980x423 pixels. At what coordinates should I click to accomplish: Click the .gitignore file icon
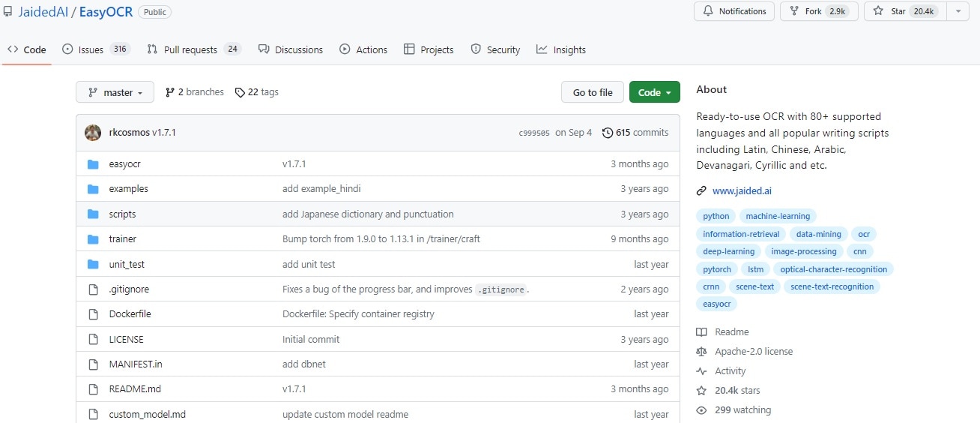pyautogui.click(x=93, y=289)
